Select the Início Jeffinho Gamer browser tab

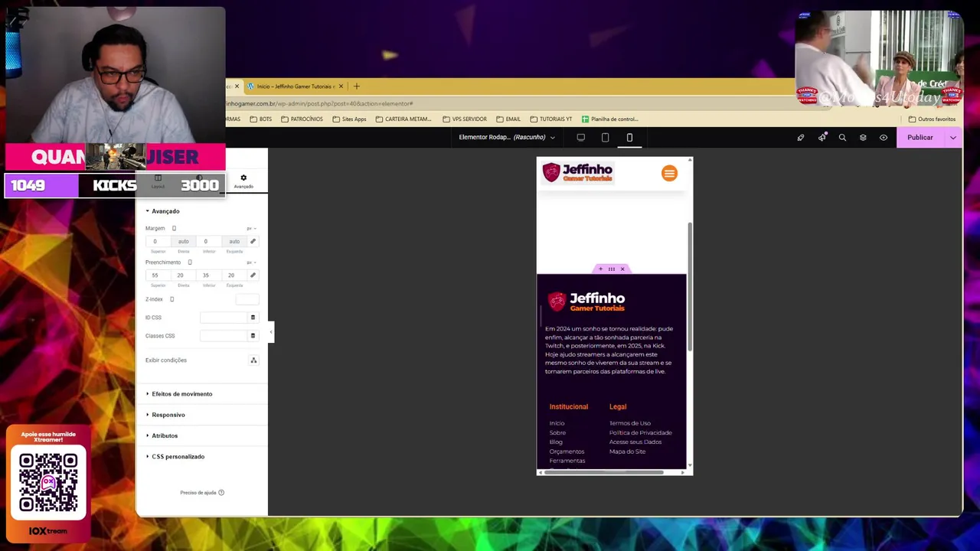click(295, 86)
